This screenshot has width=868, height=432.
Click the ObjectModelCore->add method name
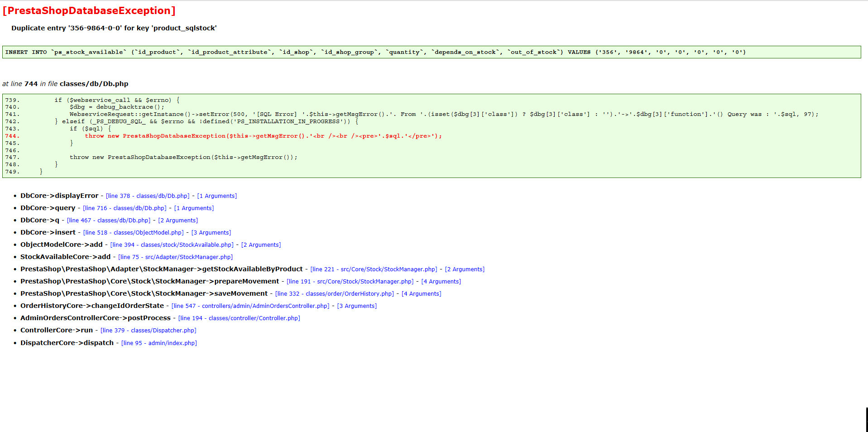point(62,245)
